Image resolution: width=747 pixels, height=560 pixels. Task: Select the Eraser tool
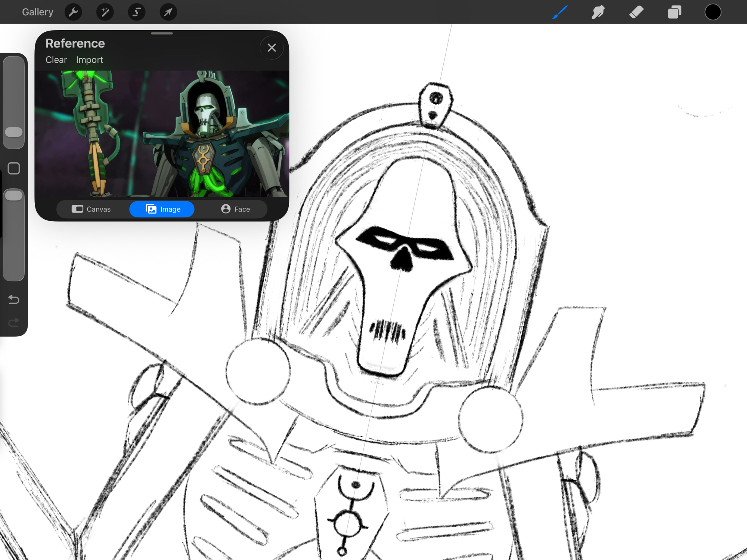tap(636, 12)
